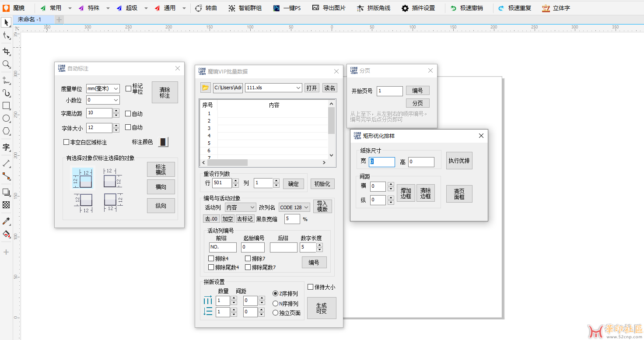Select the Drop Shadow tool
644x340 pixels.
[6, 192]
